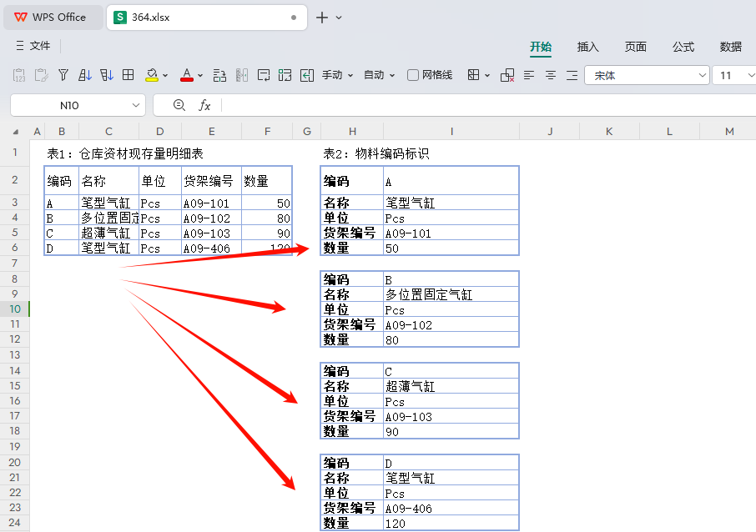Open the 文件 menu
This screenshot has width=756, height=532.
(33, 46)
